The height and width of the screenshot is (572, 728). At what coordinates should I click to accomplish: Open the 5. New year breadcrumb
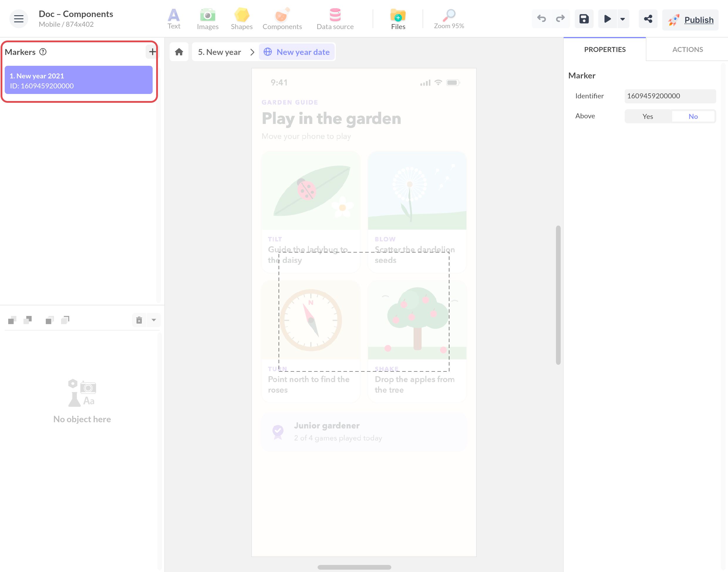pos(220,52)
